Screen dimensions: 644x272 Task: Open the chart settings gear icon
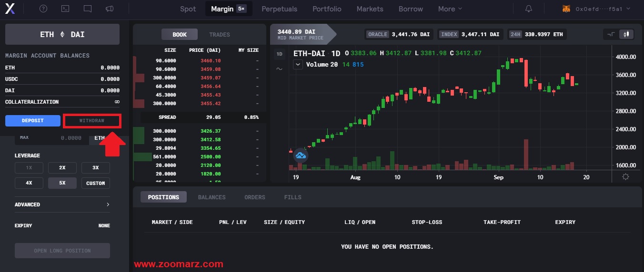coord(625,177)
